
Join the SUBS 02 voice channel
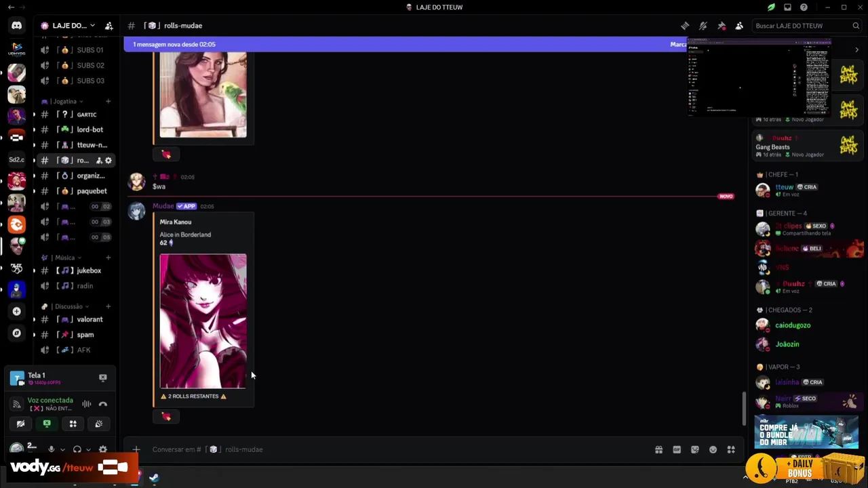[x=76, y=65]
